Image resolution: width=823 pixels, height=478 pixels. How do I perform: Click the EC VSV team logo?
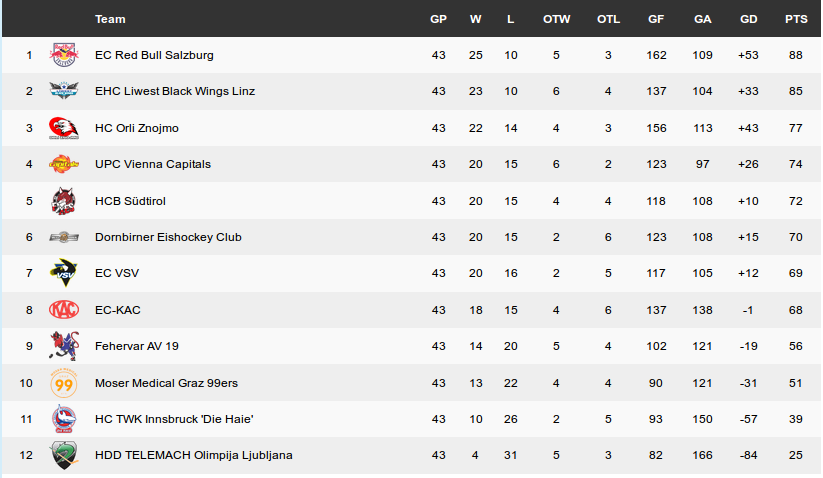pyautogui.click(x=64, y=273)
